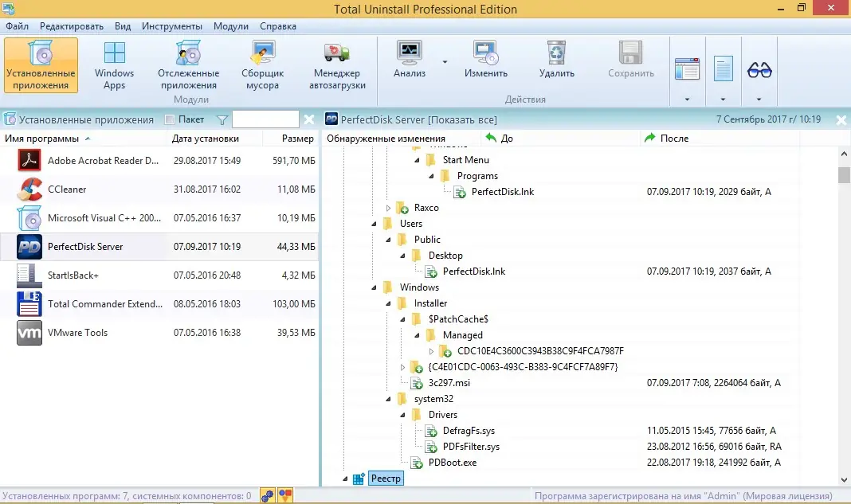
Task: Collapse the Start Menu folder node
Action: [417, 160]
